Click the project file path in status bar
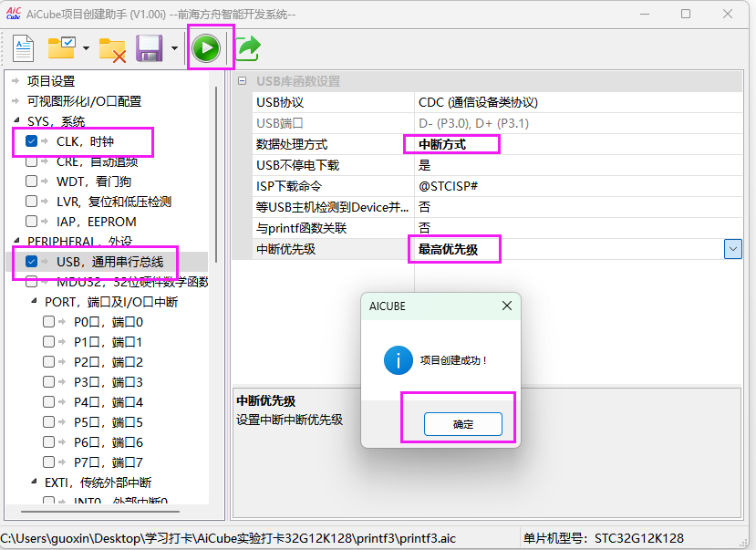 [x=228, y=538]
